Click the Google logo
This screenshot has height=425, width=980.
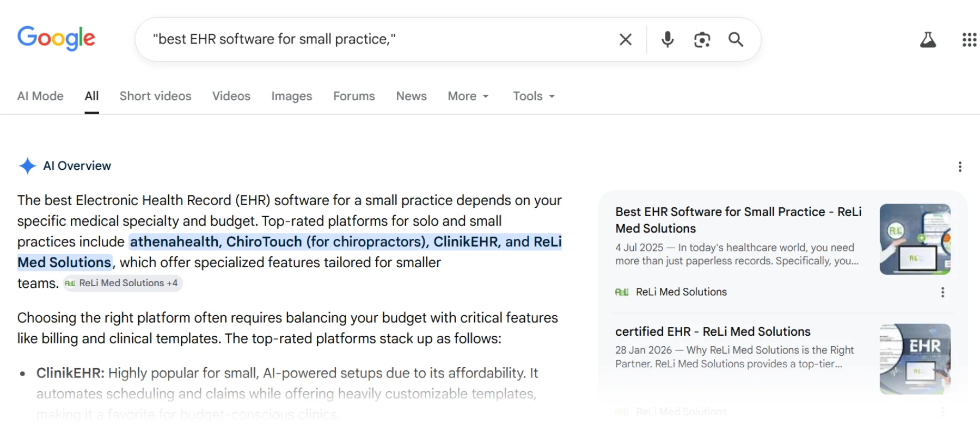(x=56, y=39)
